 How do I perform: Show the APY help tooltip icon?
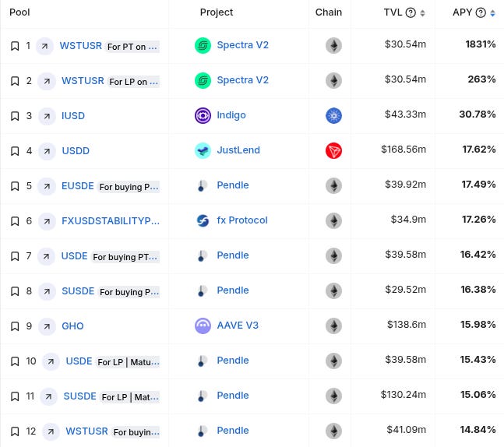click(481, 12)
